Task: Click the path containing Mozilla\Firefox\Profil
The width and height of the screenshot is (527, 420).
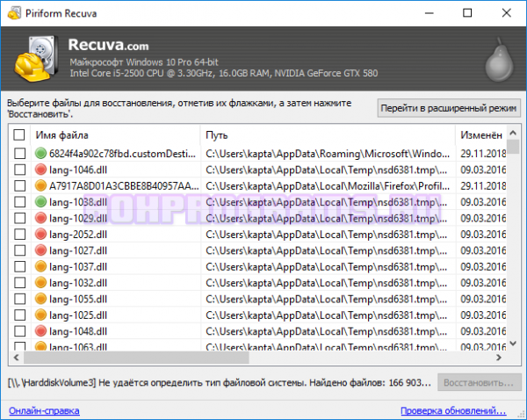Action: (328, 186)
